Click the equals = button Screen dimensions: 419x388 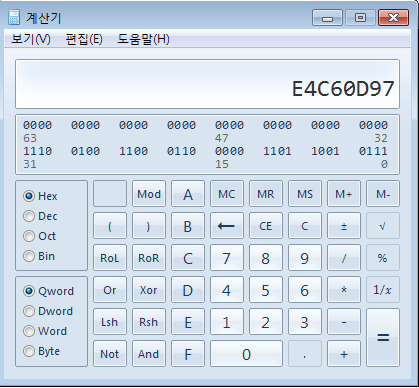(383, 338)
